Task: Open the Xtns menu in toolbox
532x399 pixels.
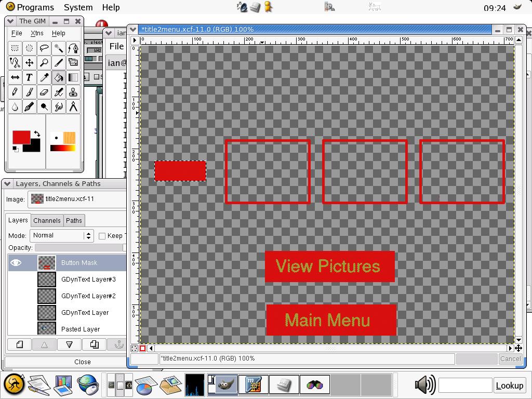Action: pyautogui.click(x=37, y=33)
